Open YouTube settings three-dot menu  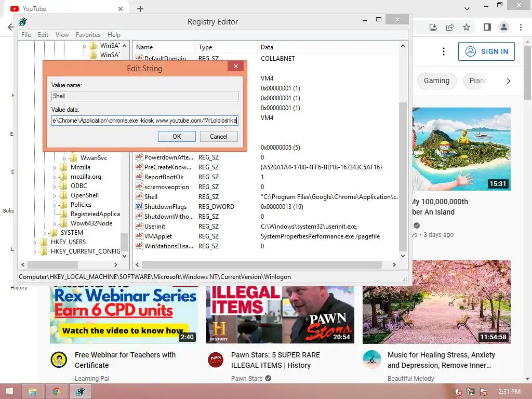444,51
